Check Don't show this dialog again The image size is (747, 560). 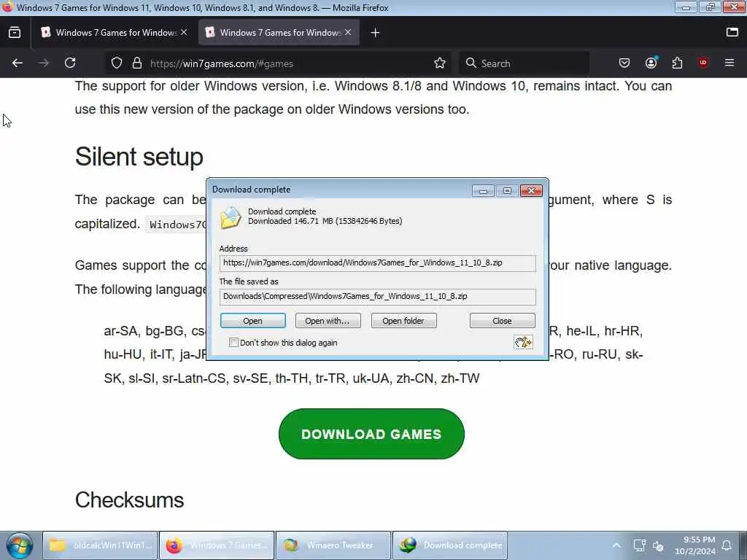(x=233, y=343)
